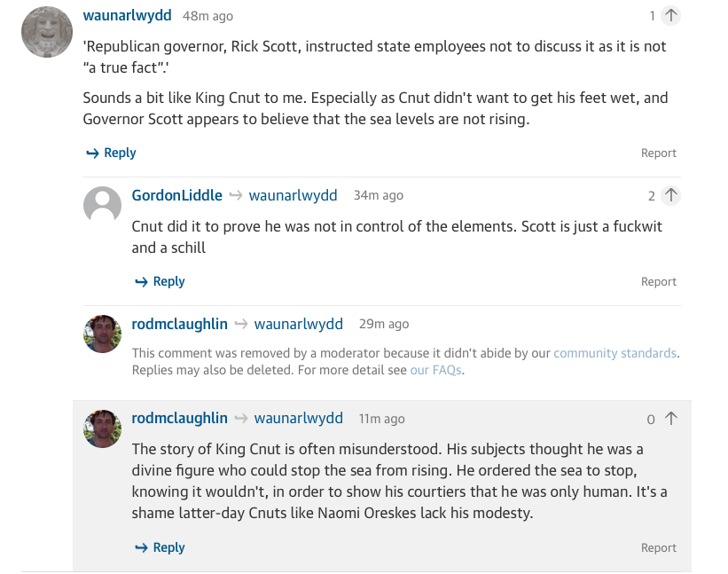Click rodmclaughlin's avatar on the highlighted comment
728x574 pixels.
point(102,429)
